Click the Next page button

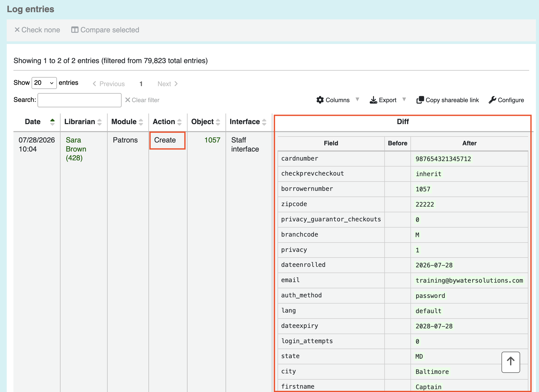click(x=168, y=84)
